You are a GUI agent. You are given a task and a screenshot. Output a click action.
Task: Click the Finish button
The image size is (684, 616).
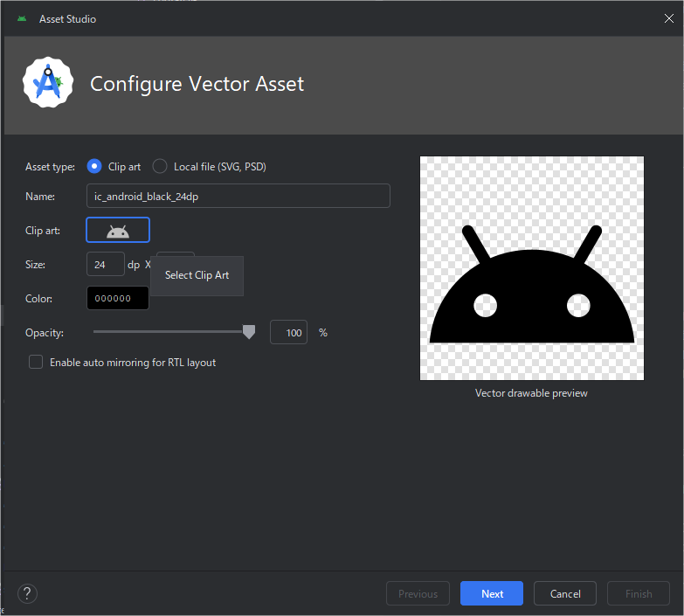pyautogui.click(x=639, y=594)
